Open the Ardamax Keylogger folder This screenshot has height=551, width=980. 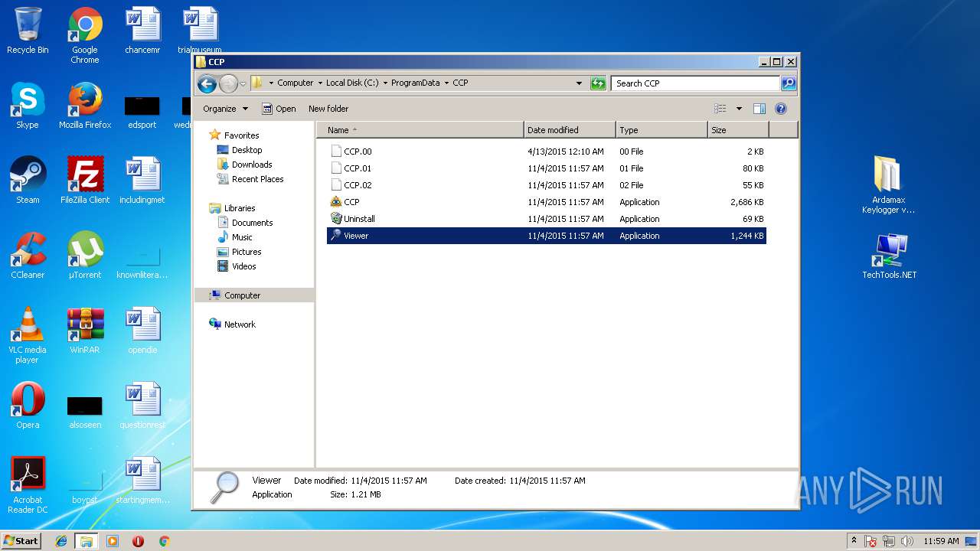(888, 185)
